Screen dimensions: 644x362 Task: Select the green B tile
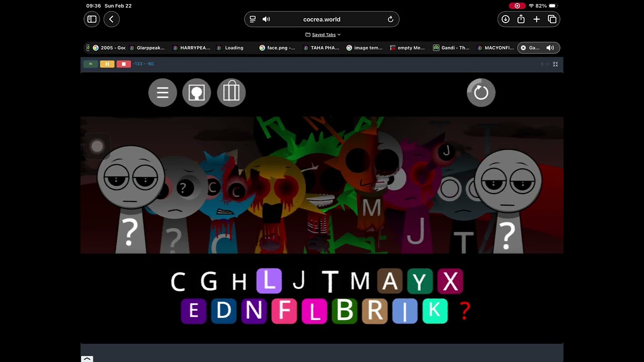345,311
